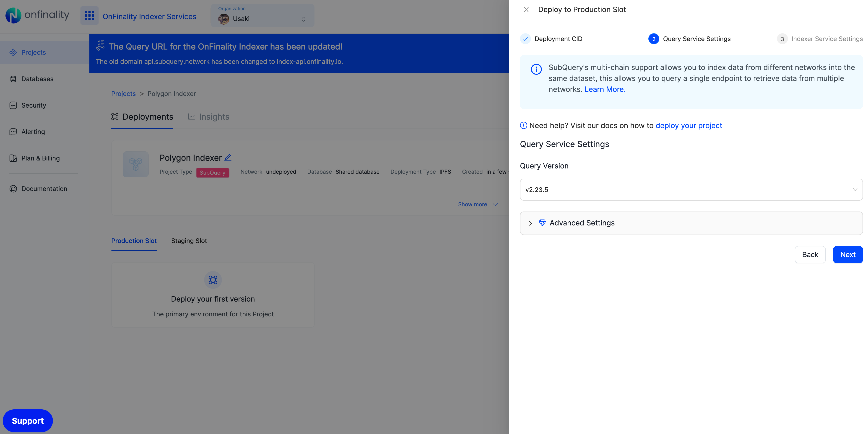The height and width of the screenshot is (434, 868).
Task: Open the Databases sidebar item
Action: click(x=37, y=79)
